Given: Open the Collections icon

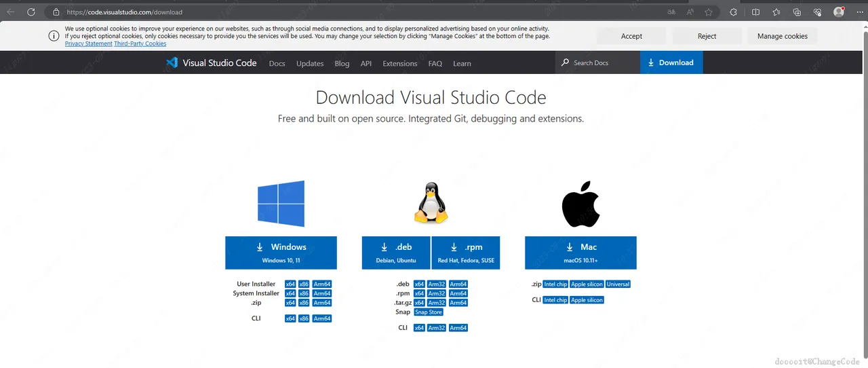Looking at the screenshot, I should pyautogui.click(x=797, y=12).
